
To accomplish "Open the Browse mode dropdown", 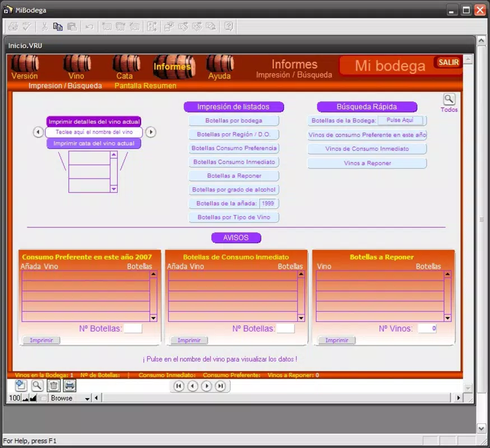I will pyautogui.click(x=69, y=398).
